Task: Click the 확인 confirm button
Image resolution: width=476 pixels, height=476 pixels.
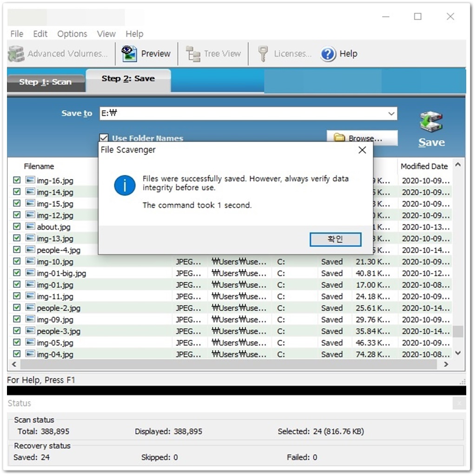Action: 335,239
